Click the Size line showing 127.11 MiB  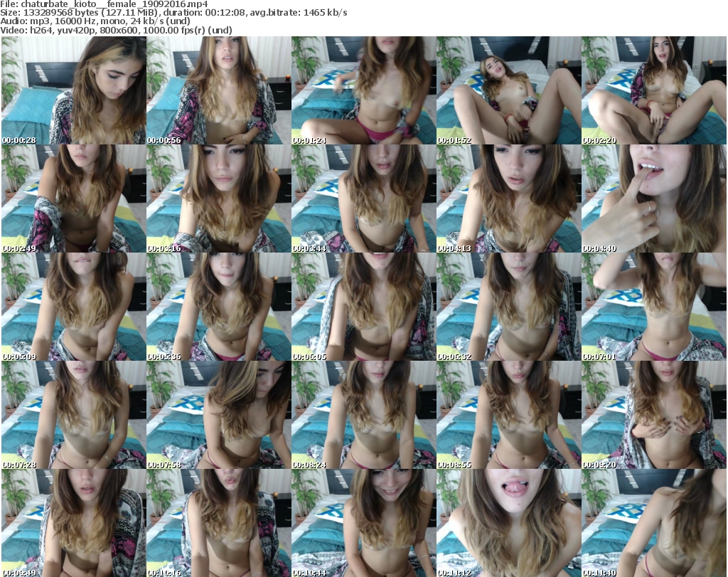pyautogui.click(x=173, y=13)
